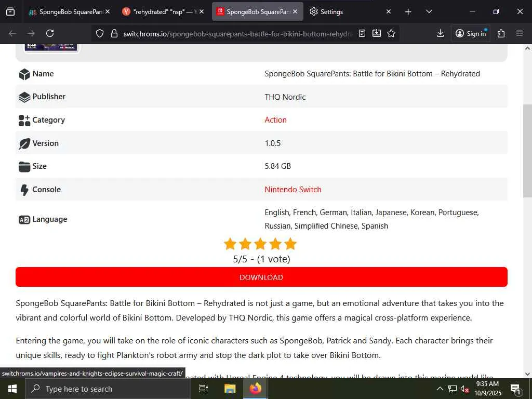Go back to previous page
Viewport: 532px width, 399px height.
click(12, 33)
